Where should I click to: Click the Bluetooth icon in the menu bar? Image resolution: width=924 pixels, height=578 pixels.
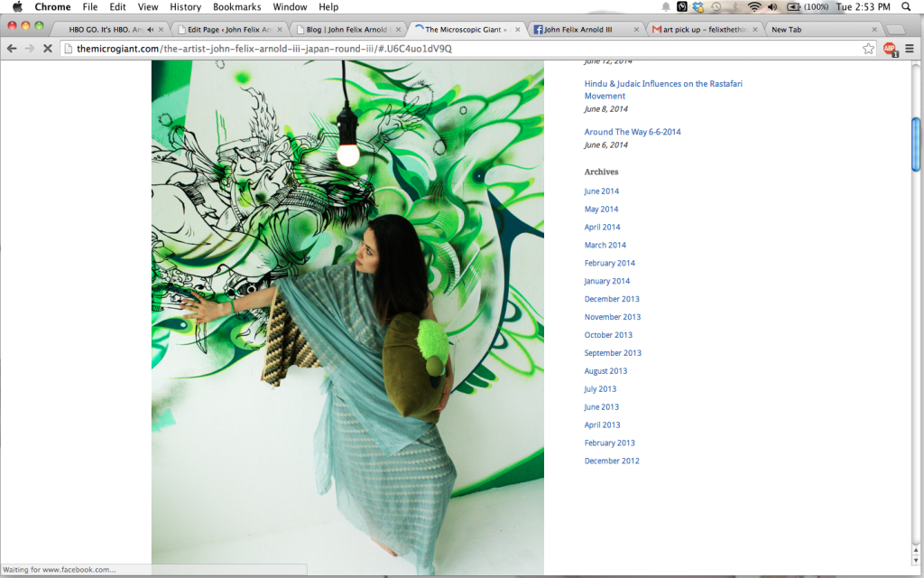tap(735, 7)
